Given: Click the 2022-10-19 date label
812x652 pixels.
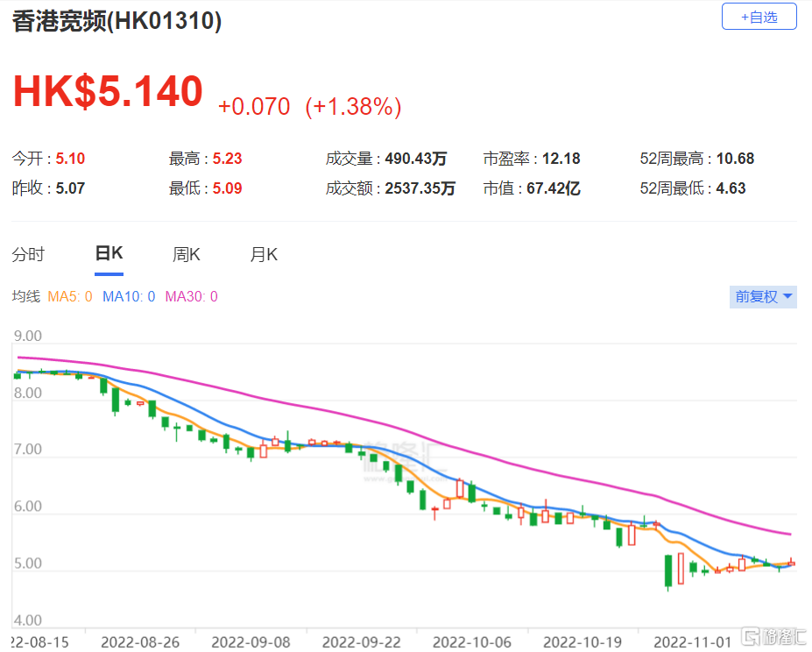Looking at the screenshot, I should [583, 642].
